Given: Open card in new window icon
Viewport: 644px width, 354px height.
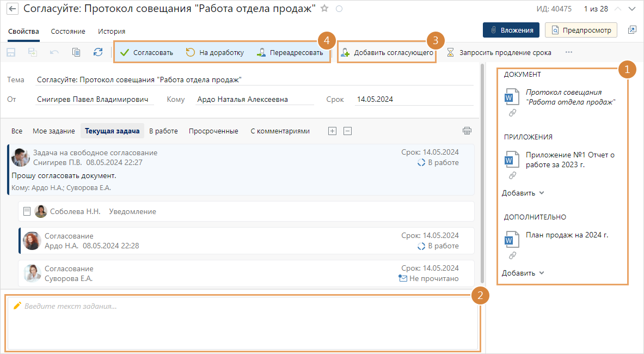Looking at the screenshot, I should click(631, 30).
